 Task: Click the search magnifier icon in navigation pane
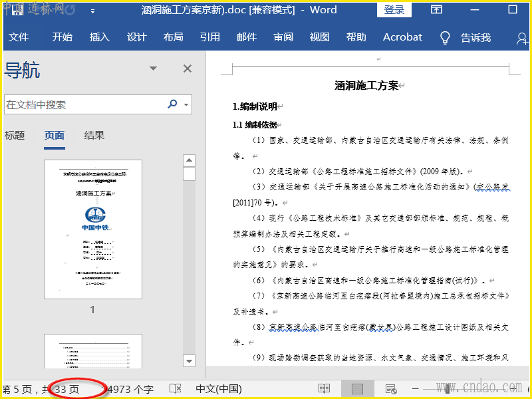(x=173, y=104)
